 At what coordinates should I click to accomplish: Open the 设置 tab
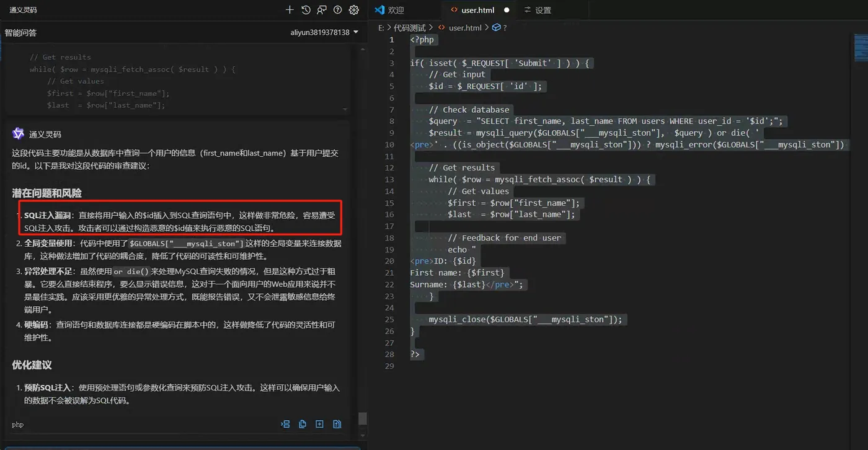[543, 10]
